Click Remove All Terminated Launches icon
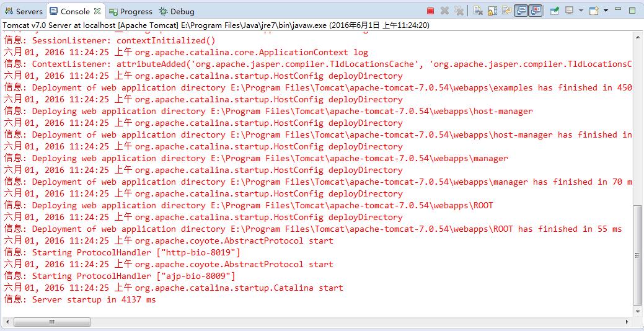 459,11
